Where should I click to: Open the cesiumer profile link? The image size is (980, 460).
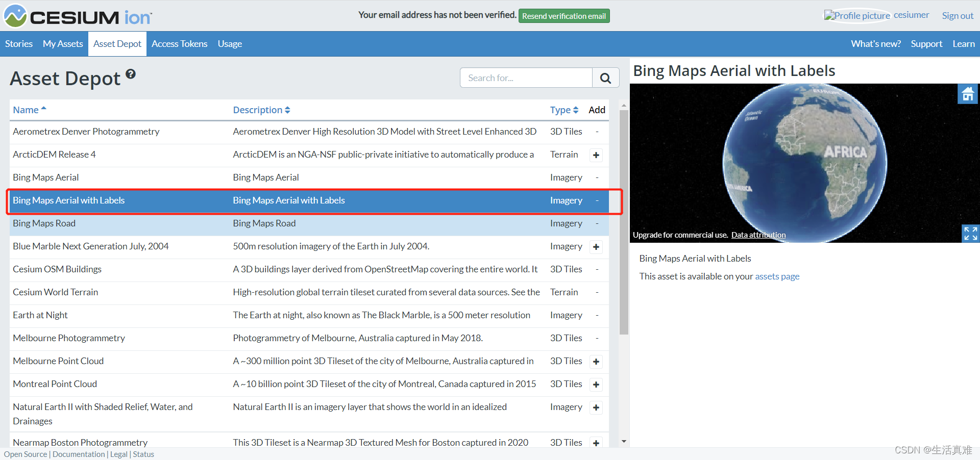pos(911,15)
